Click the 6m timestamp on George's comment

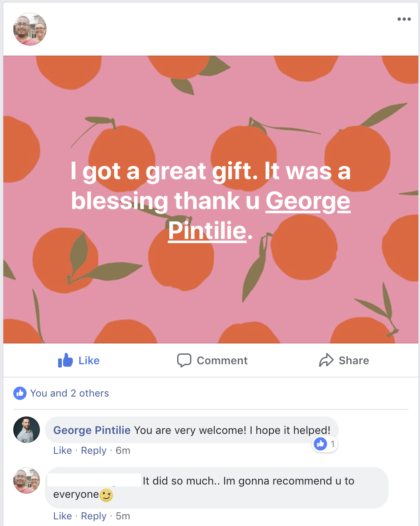pos(123,451)
